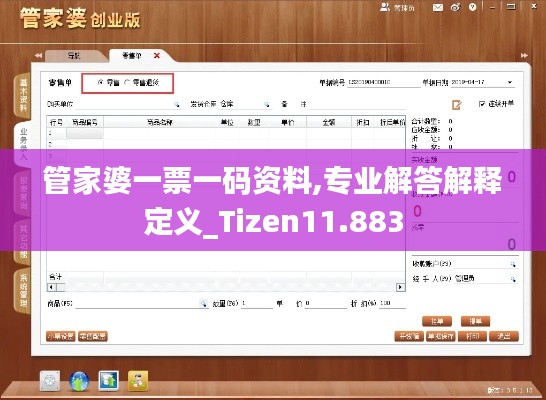546x400 pixels.
Task: Open the warehouse lookup beside 仓库 field
Action: point(266,104)
